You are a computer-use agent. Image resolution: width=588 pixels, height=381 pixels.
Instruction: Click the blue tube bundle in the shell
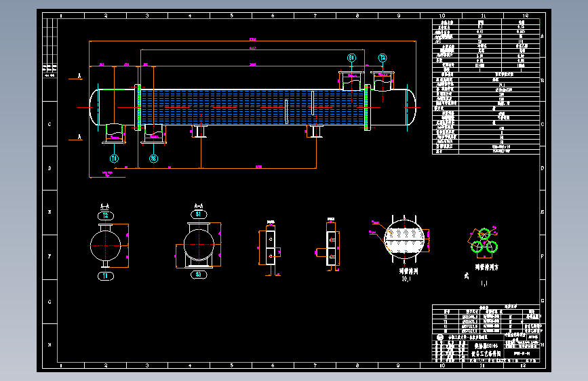click(x=252, y=107)
